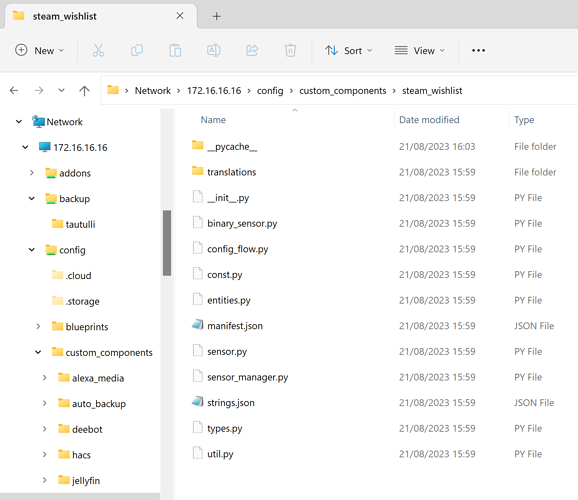
Task: Expand the deebot folder in tree
Action: click(44, 429)
